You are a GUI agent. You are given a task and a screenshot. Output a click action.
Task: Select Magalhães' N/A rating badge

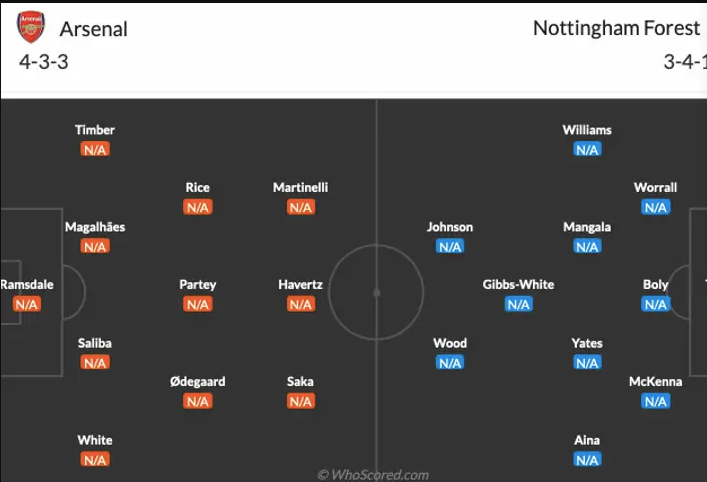tap(95, 247)
